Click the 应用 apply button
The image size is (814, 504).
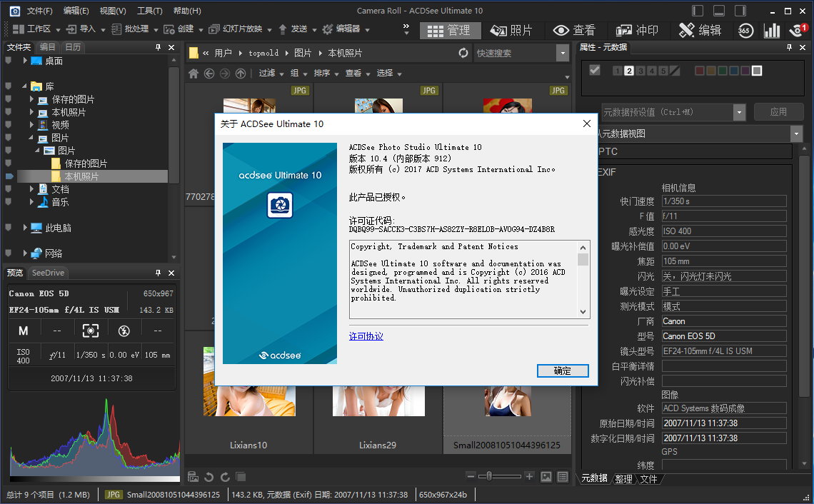[778, 112]
